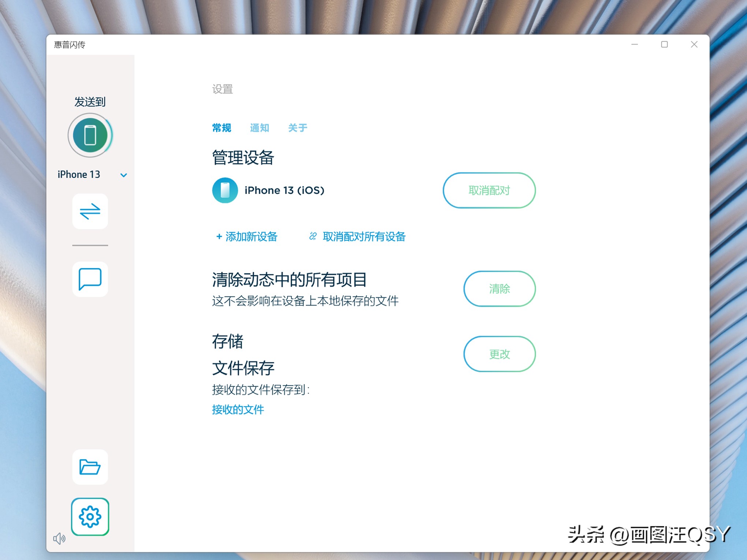Open the chat messages icon in sidebar

[x=90, y=279]
